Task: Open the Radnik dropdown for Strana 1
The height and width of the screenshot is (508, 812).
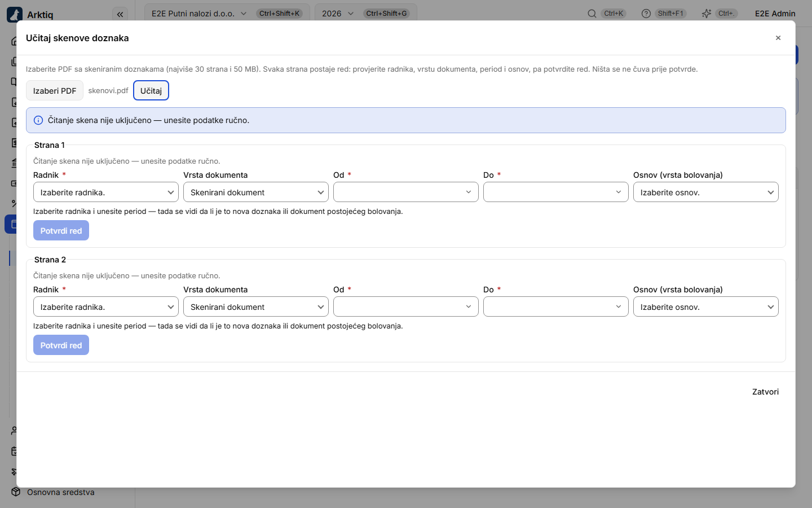Action: coord(106,192)
